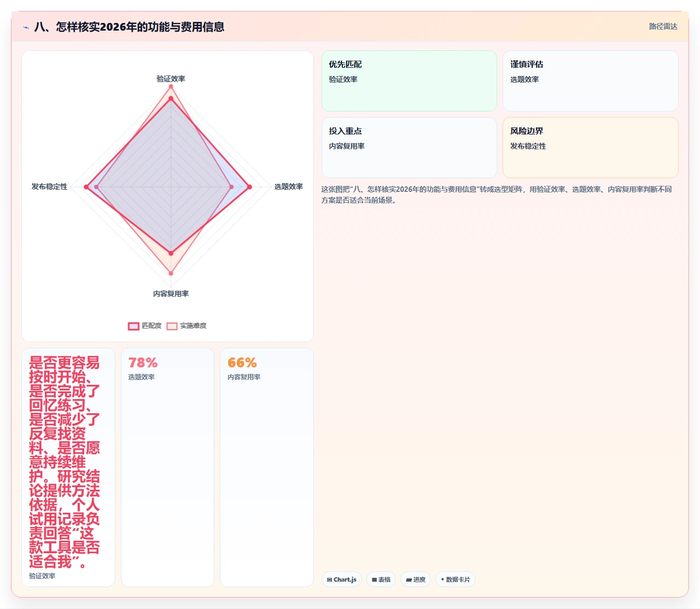Click the 78% 选题效率 stat card
Screen dimensions: 700x609
[x=167, y=467]
